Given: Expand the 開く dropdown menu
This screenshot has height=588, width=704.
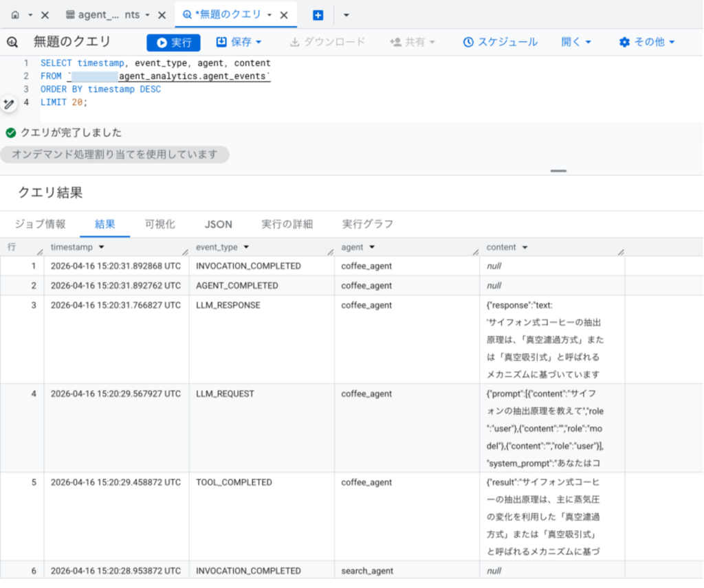Looking at the screenshot, I should tap(576, 42).
